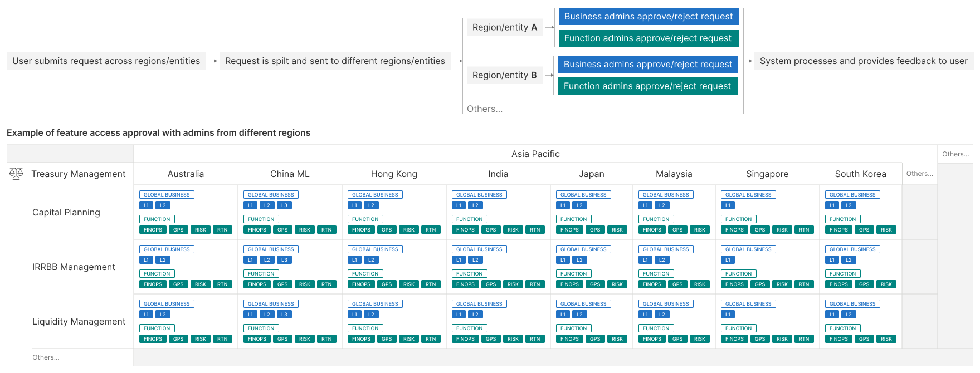Click the Request is split and sent box
Screen dimensions: 980x373
click(x=335, y=61)
